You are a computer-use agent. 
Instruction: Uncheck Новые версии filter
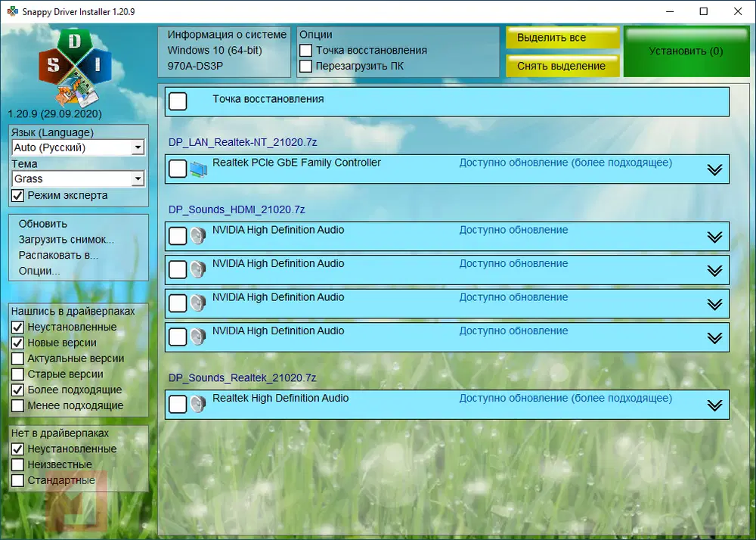pos(18,343)
